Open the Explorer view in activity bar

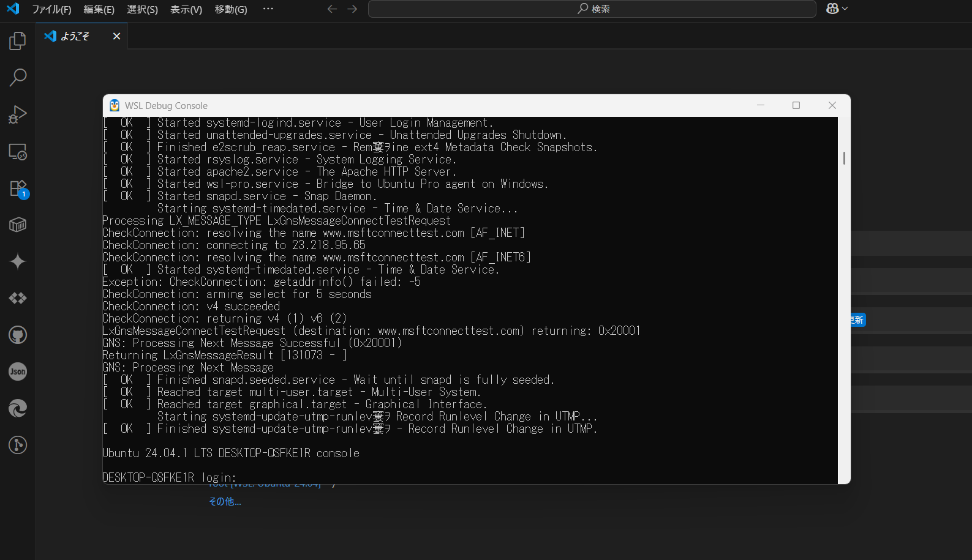pos(18,41)
